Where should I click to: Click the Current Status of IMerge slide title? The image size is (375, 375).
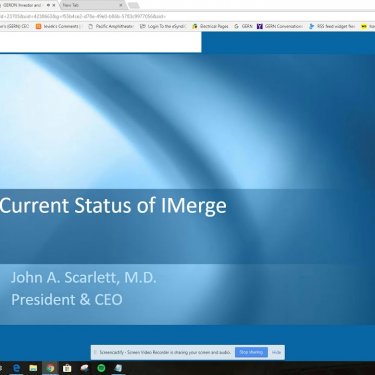[113, 206]
